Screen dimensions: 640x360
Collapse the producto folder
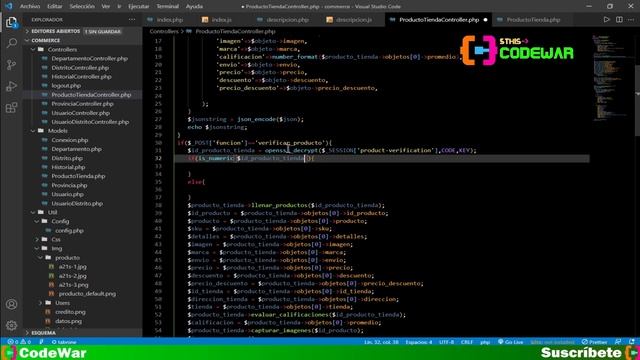coord(82,258)
